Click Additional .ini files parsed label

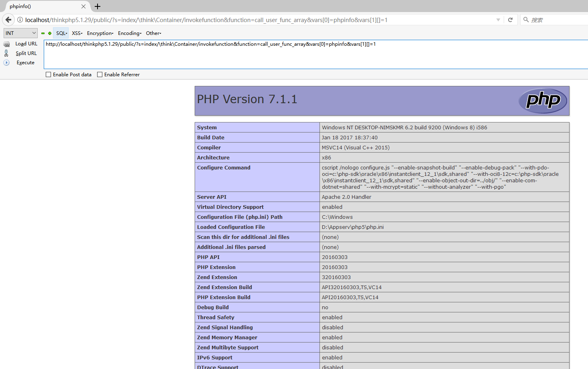tap(231, 247)
